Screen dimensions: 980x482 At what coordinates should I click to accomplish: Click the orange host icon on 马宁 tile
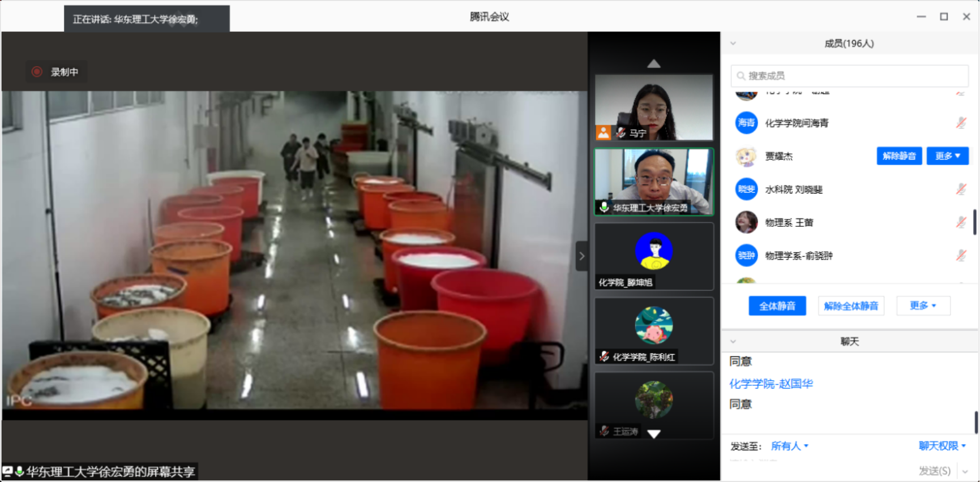[x=604, y=132]
